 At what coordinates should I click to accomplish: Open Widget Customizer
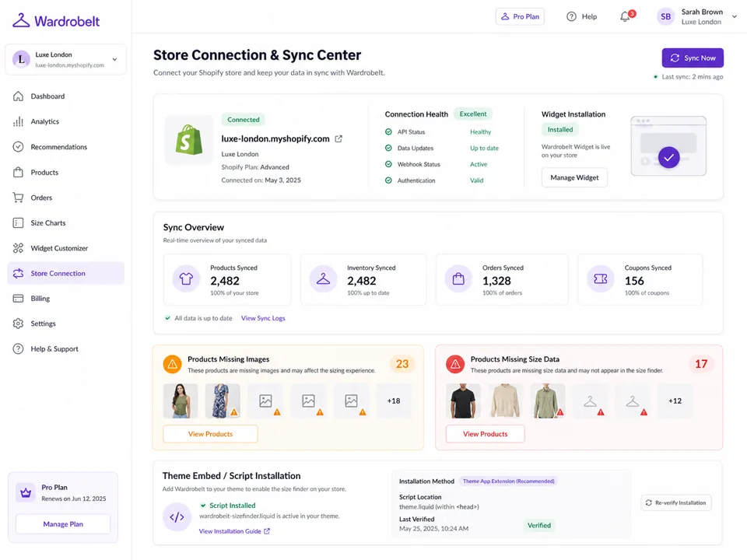[65, 248]
